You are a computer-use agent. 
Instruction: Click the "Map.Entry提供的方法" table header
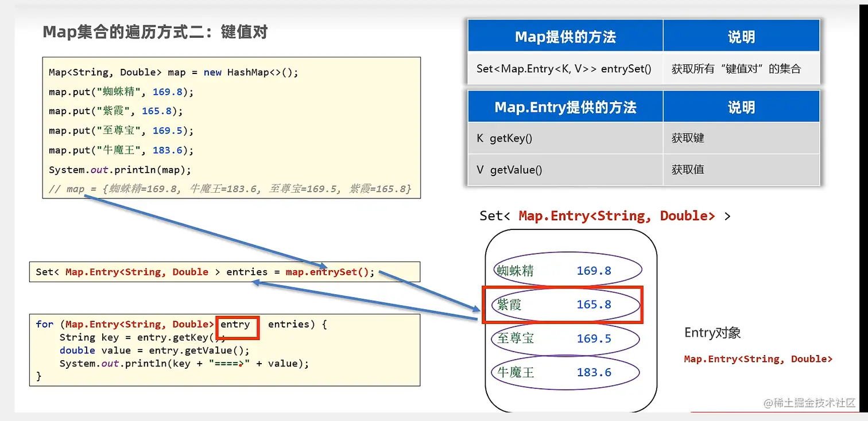point(565,107)
